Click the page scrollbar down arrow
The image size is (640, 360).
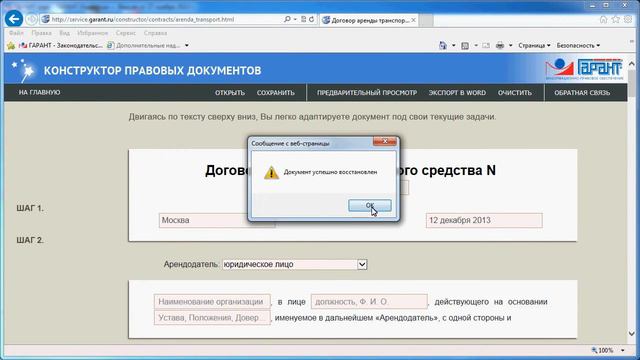coord(632,333)
